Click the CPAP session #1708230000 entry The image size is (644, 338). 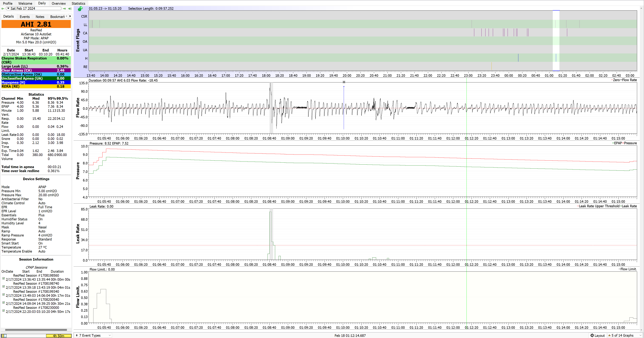coord(36,307)
